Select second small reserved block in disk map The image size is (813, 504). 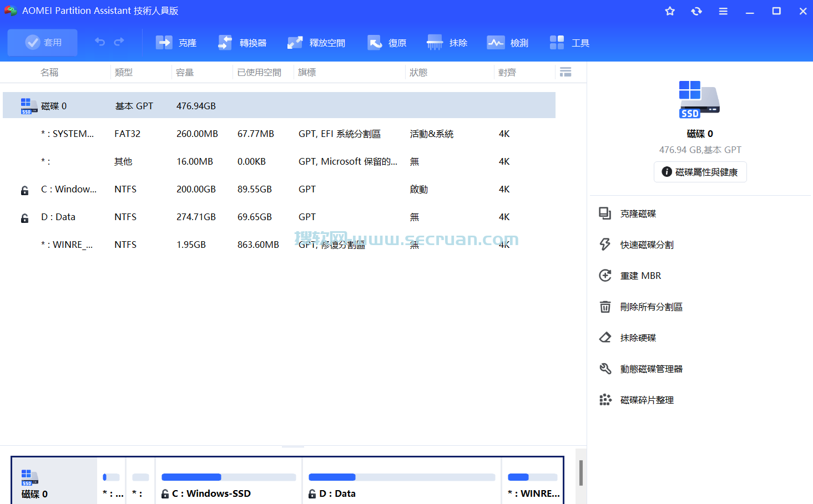click(141, 481)
